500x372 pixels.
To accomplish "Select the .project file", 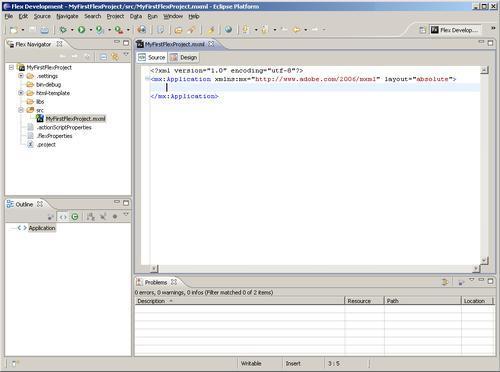I will (46, 145).
